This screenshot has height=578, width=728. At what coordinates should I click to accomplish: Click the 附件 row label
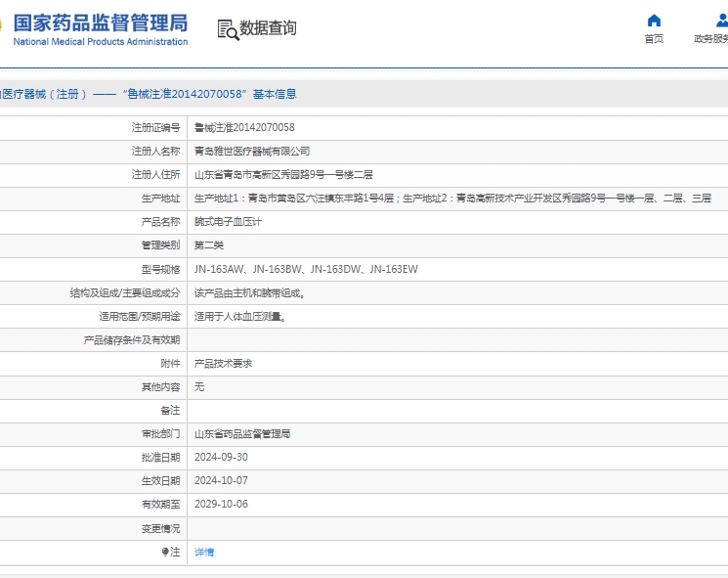point(170,364)
